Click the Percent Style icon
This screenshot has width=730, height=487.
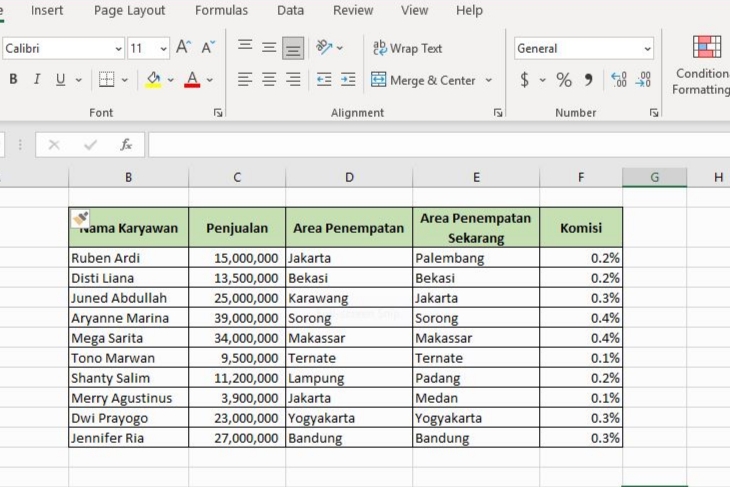(x=564, y=80)
